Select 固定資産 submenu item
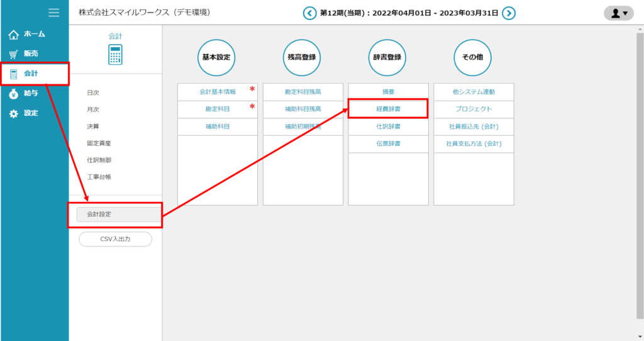Viewport: 644px width, 341px height. click(99, 143)
